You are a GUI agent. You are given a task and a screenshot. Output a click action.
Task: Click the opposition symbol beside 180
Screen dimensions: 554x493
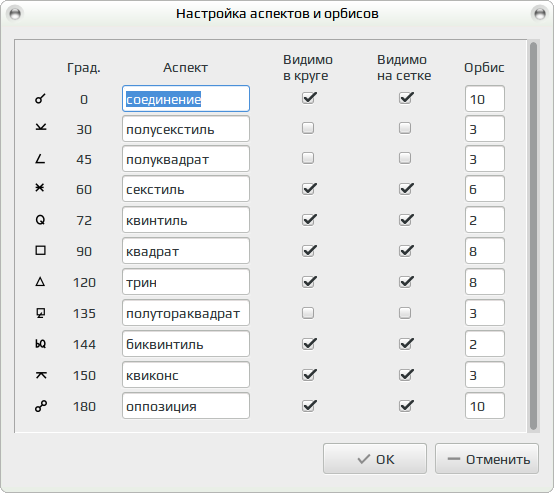tap(41, 406)
